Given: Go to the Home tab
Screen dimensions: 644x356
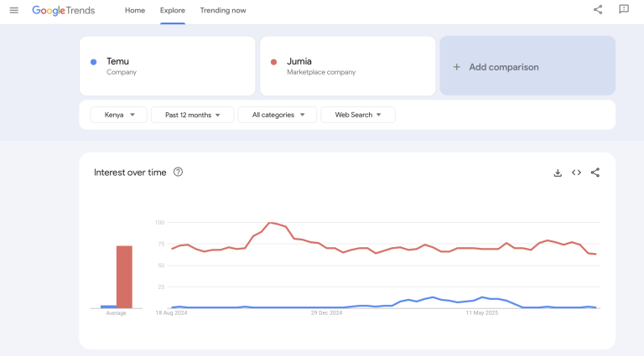Looking at the screenshot, I should [134, 10].
